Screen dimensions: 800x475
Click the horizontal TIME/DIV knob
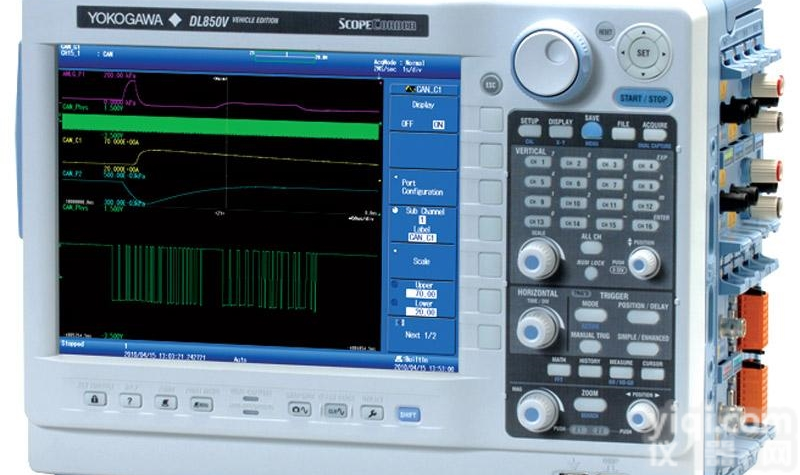click(x=538, y=325)
